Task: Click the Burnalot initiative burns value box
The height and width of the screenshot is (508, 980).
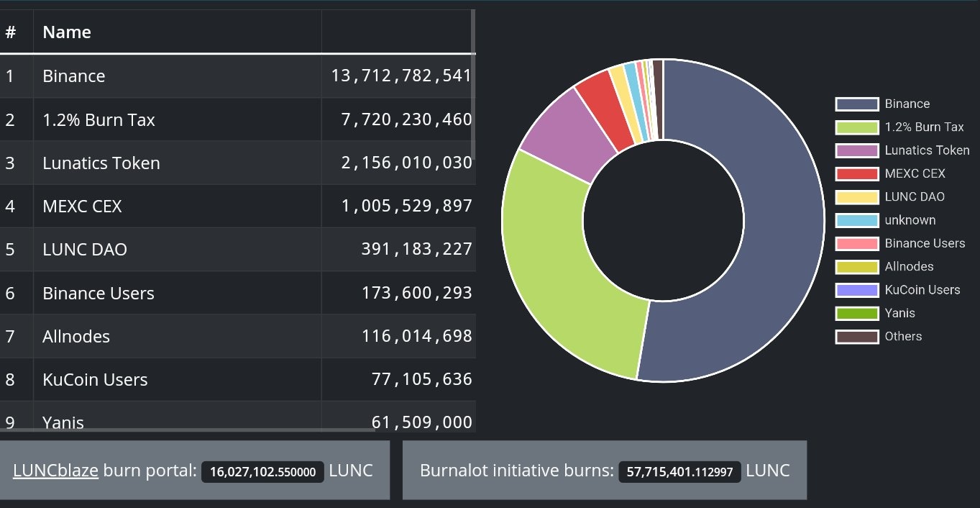Action: tap(679, 472)
